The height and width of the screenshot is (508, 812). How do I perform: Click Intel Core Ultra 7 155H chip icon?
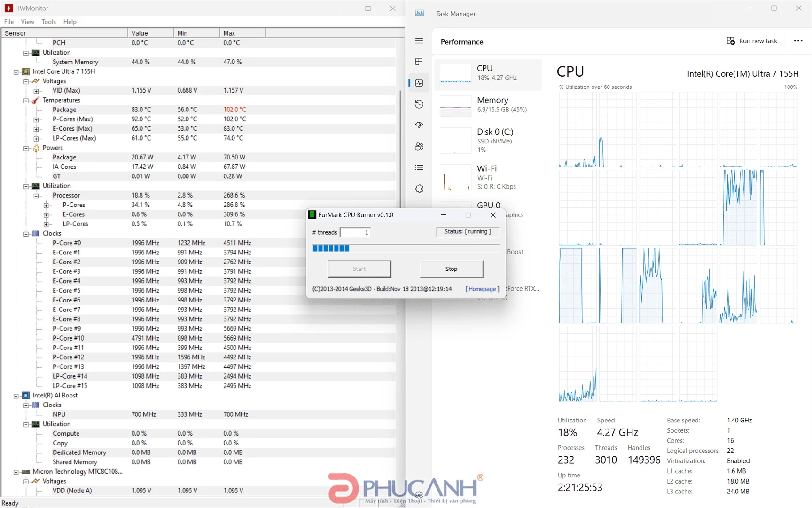coord(26,71)
